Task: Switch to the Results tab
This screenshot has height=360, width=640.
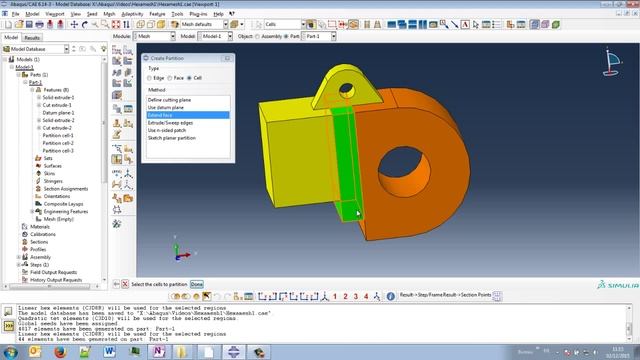Action: click(x=32, y=38)
